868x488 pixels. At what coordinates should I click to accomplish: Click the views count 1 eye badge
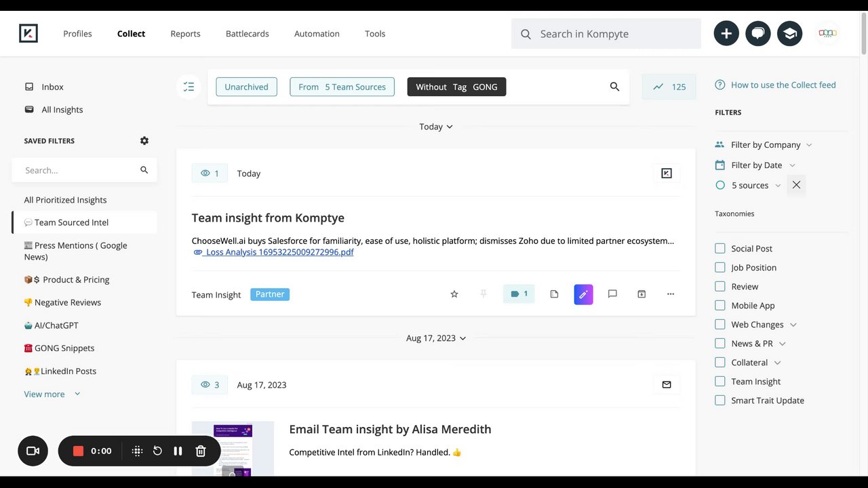click(210, 174)
